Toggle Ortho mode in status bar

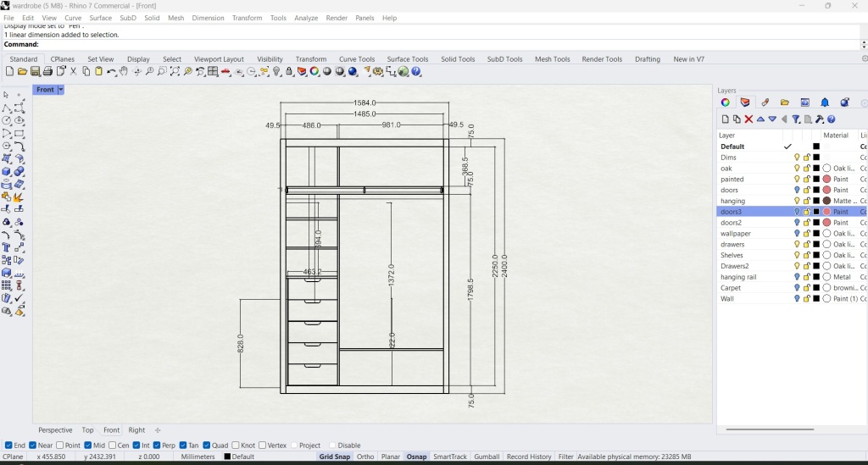coord(365,457)
